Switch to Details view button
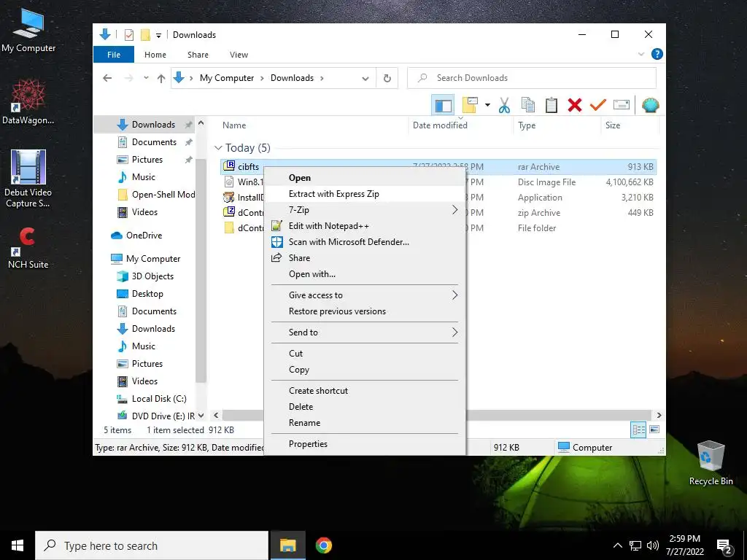The height and width of the screenshot is (560, 747). coord(638,430)
